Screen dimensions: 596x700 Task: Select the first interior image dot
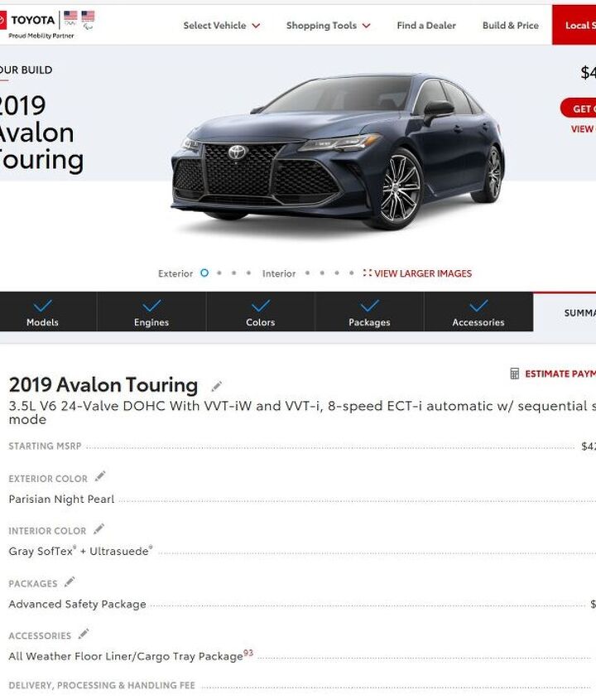tap(307, 273)
